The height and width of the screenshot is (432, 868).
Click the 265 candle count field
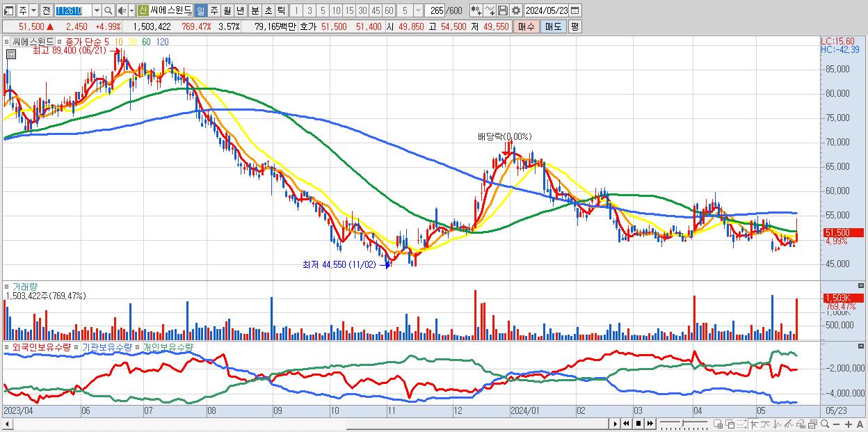click(x=435, y=10)
